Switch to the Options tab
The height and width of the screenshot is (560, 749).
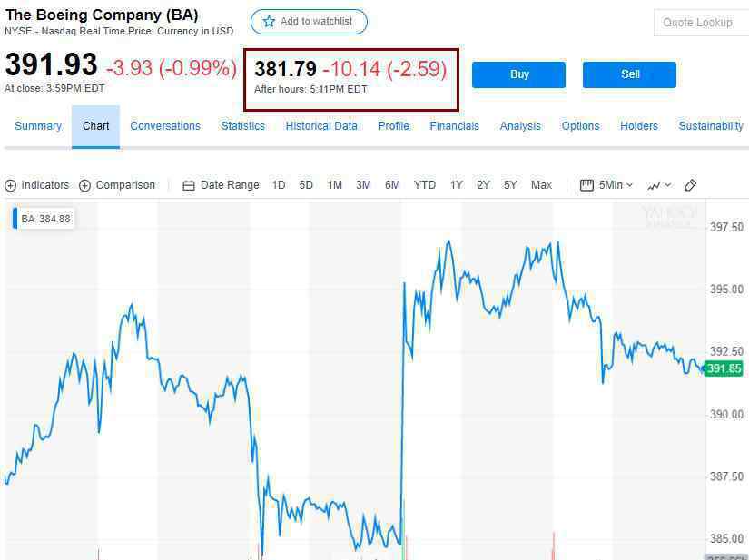click(x=580, y=126)
